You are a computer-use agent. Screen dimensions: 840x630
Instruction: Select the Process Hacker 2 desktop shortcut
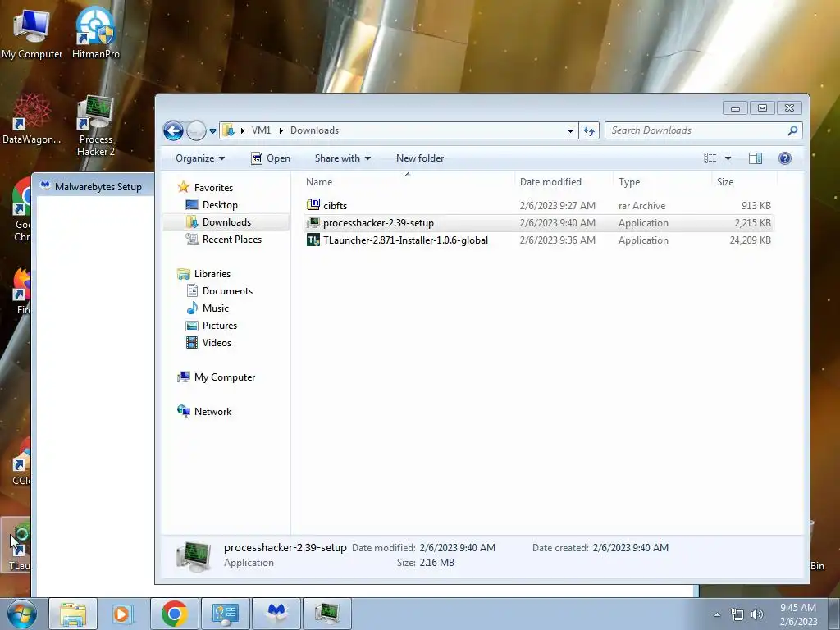point(95,126)
